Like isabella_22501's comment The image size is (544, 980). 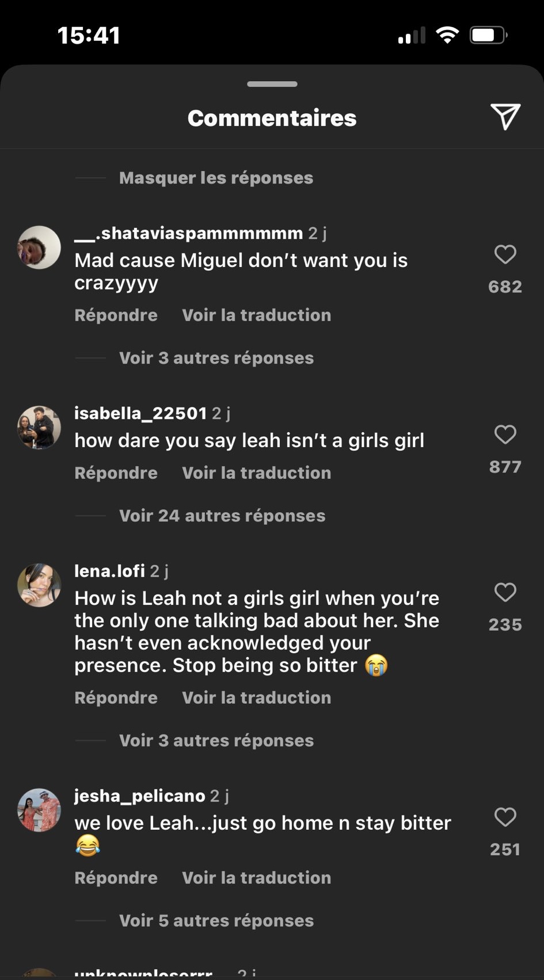coord(505,434)
